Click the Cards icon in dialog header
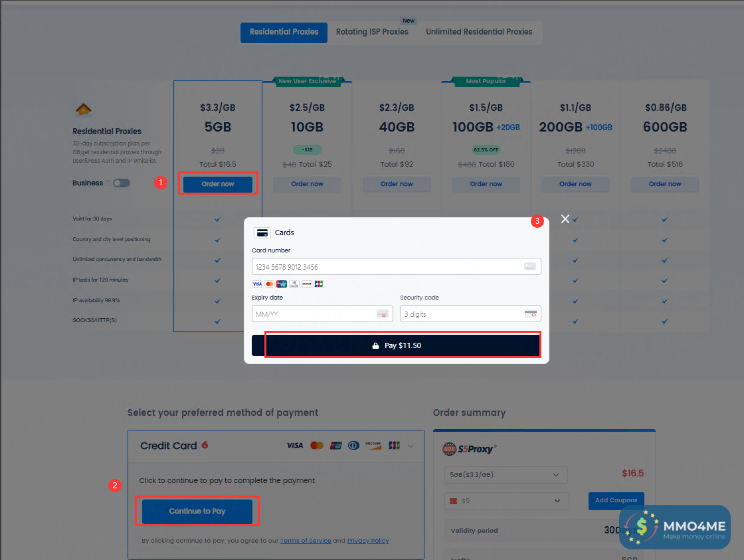The image size is (744, 560). pyautogui.click(x=262, y=233)
